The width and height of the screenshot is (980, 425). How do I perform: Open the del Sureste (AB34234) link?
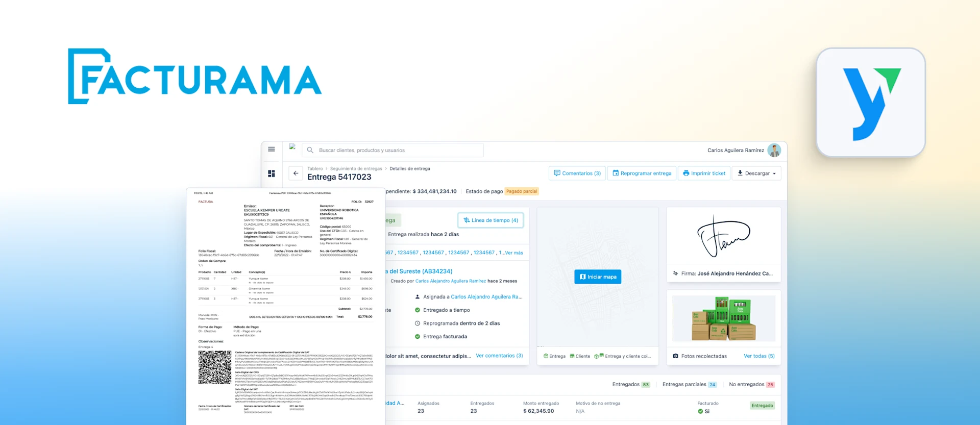tap(419, 271)
